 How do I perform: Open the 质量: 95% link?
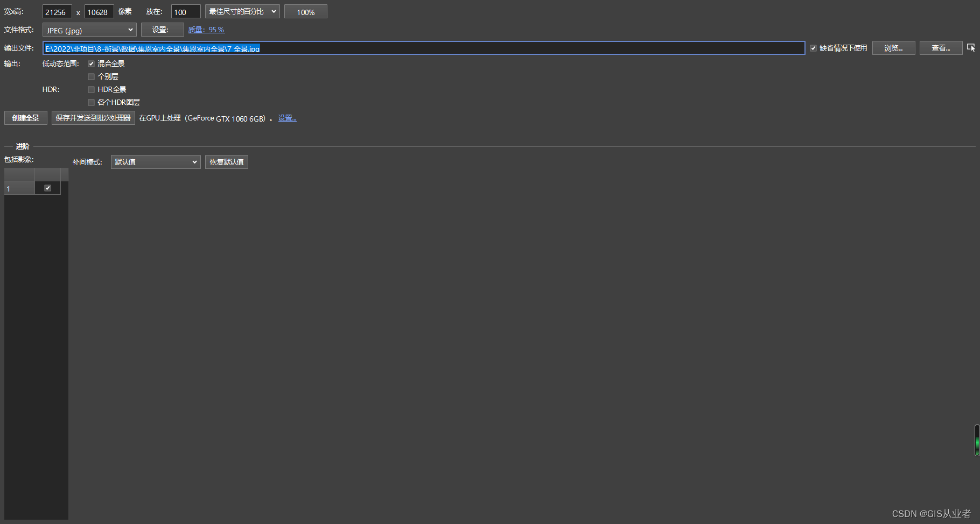pyautogui.click(x=206, y=30)
